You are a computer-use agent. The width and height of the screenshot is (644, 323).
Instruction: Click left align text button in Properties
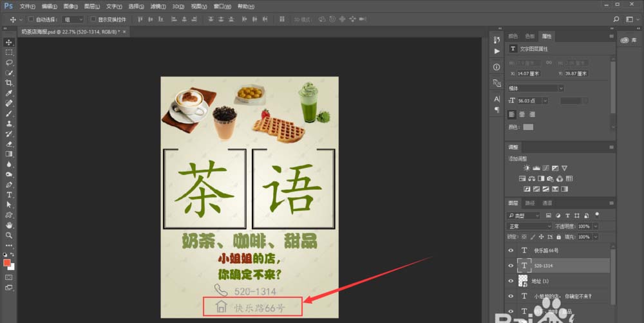(x=512, y=114)
